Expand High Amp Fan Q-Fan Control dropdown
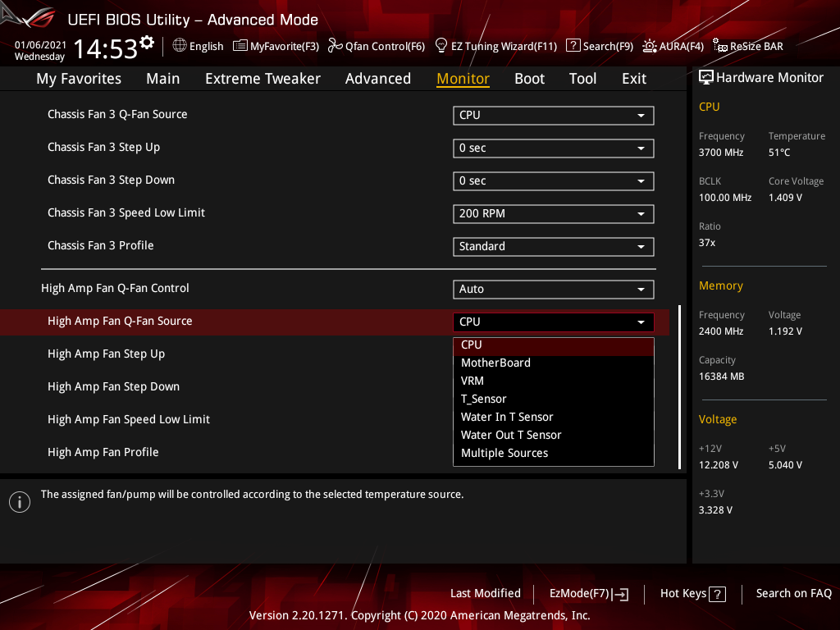 pyautogui.click(x=553, y=290)
